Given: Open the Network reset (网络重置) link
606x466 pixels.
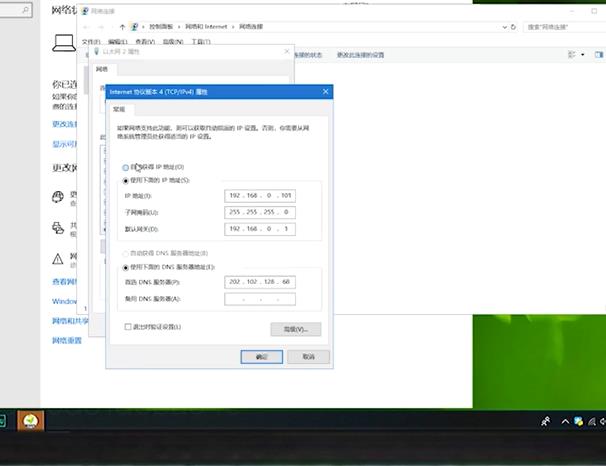Looking at the screenshot, I should tap(67, 340).
